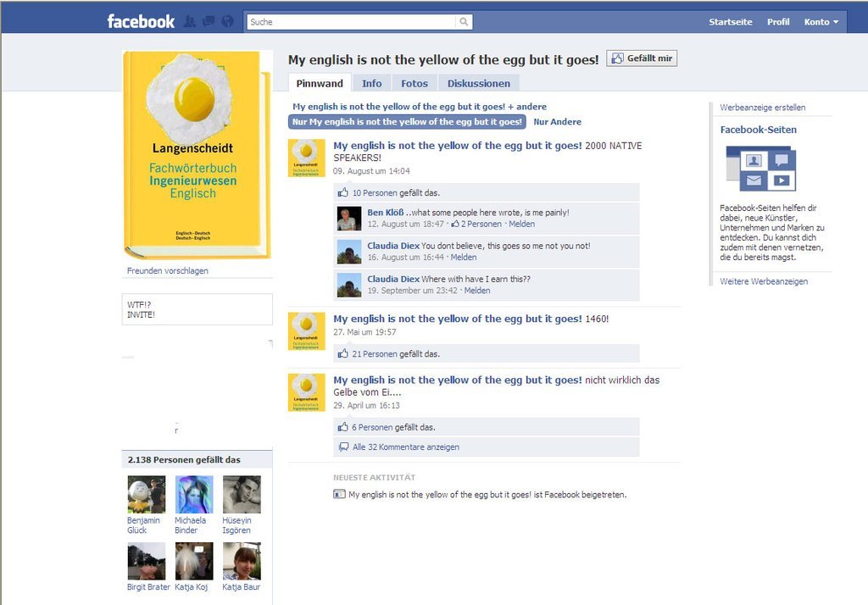Switch to the Pinnwand tab
Screen dimensions: 868x605
point(320,84)
